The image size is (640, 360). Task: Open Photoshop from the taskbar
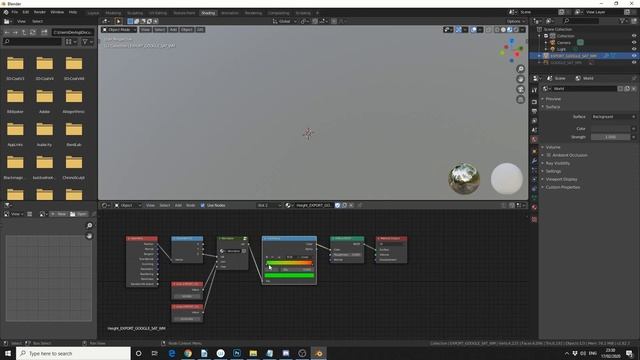tap(237, 353)
